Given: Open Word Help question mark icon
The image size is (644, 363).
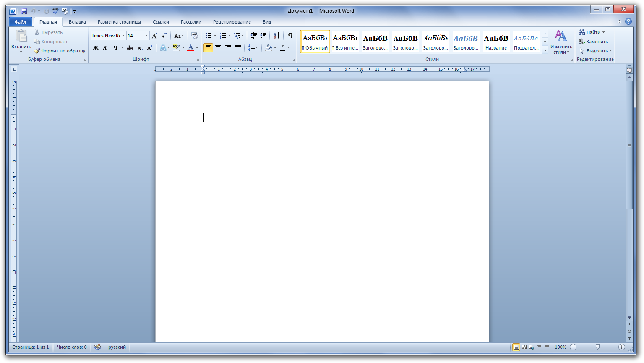Looking at the screenshot, I should coord(628,21).
